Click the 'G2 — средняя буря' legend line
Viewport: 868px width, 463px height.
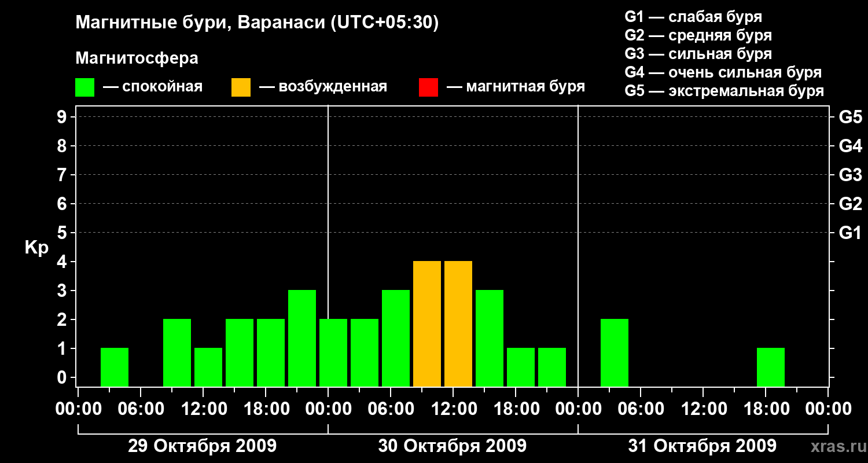698,35
